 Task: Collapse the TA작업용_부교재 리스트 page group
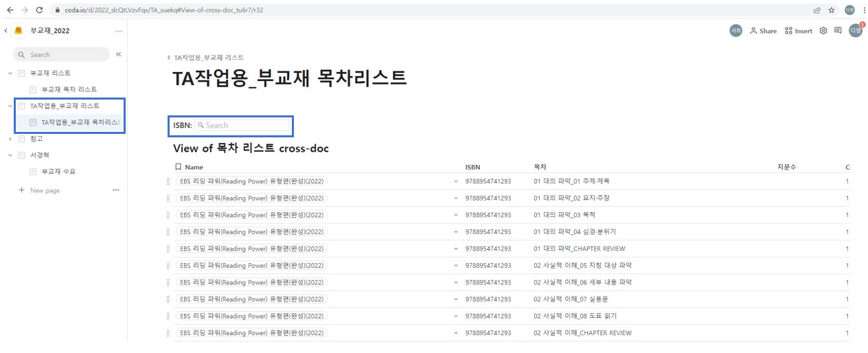point(10,106)
